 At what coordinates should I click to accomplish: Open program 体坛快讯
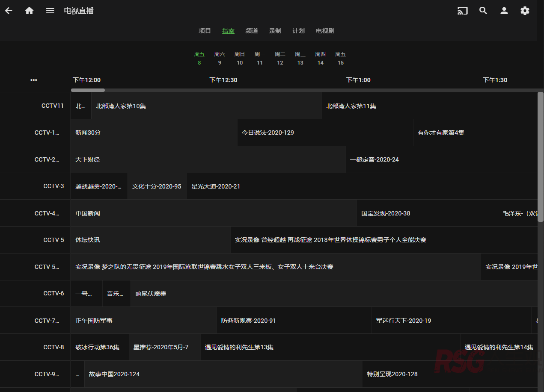(151, 240)
